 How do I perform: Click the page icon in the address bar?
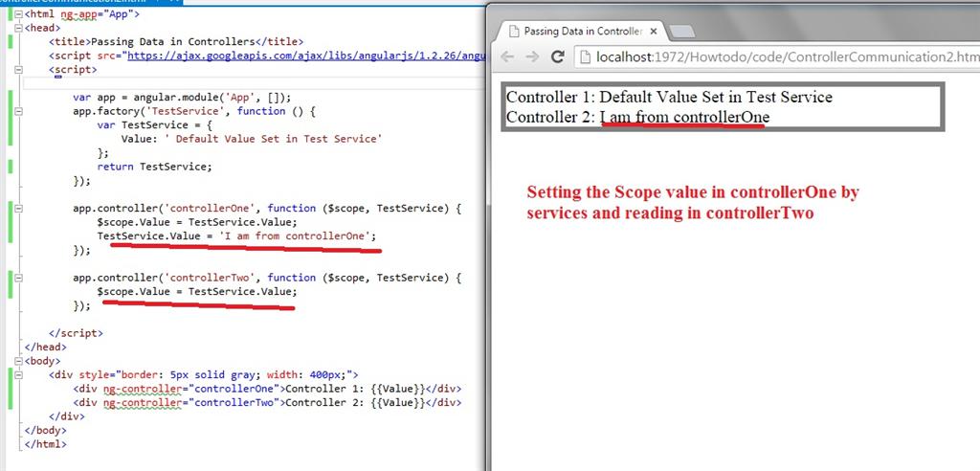coord(586,57)
